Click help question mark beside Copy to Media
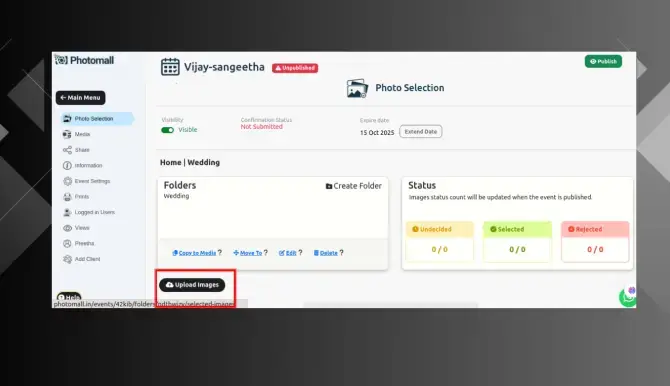Image resolution: width=670 pixels, height=386 pixels. pyautogui.click(x=220, y=253)
